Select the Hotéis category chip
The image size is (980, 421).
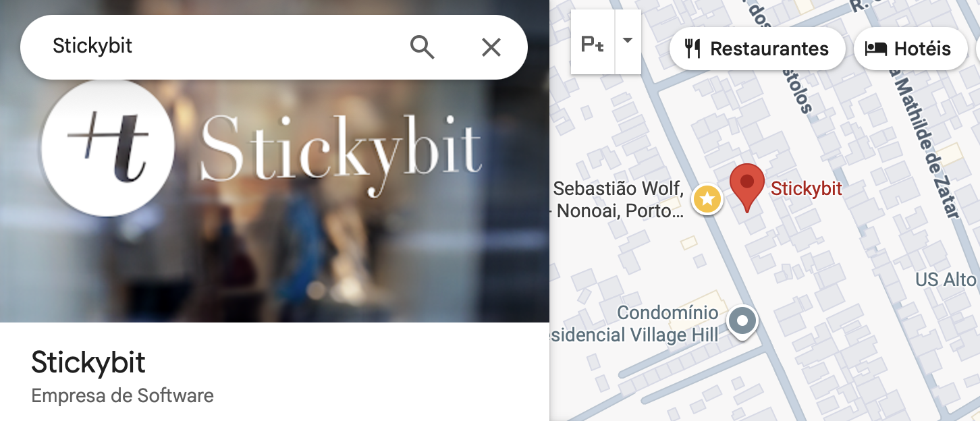[x=910, y=49]
